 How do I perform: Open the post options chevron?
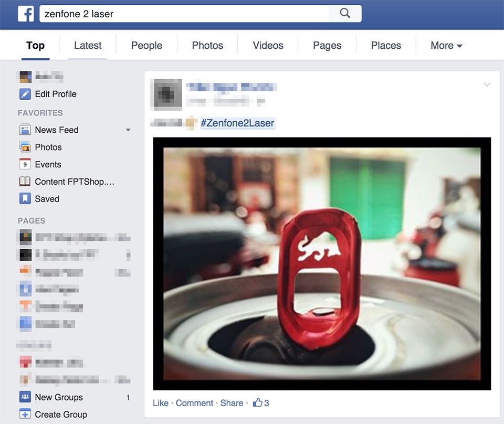[x=487, y=84]
